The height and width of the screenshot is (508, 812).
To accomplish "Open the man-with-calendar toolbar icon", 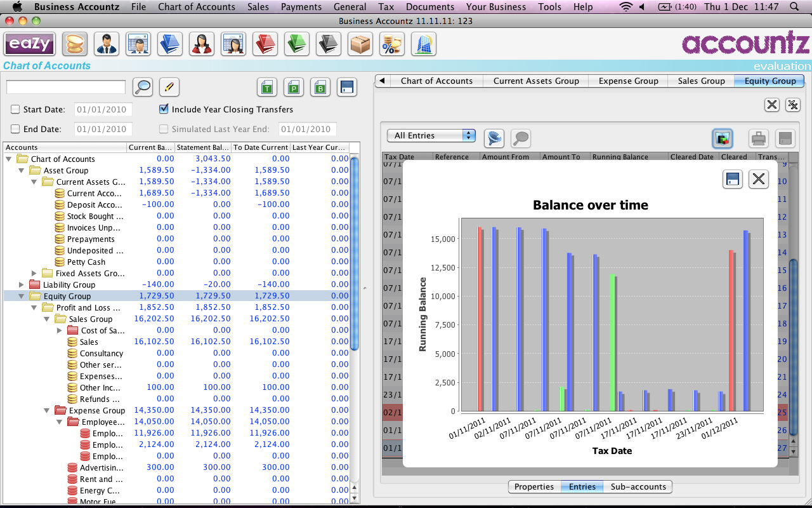I will pos(138,44).
